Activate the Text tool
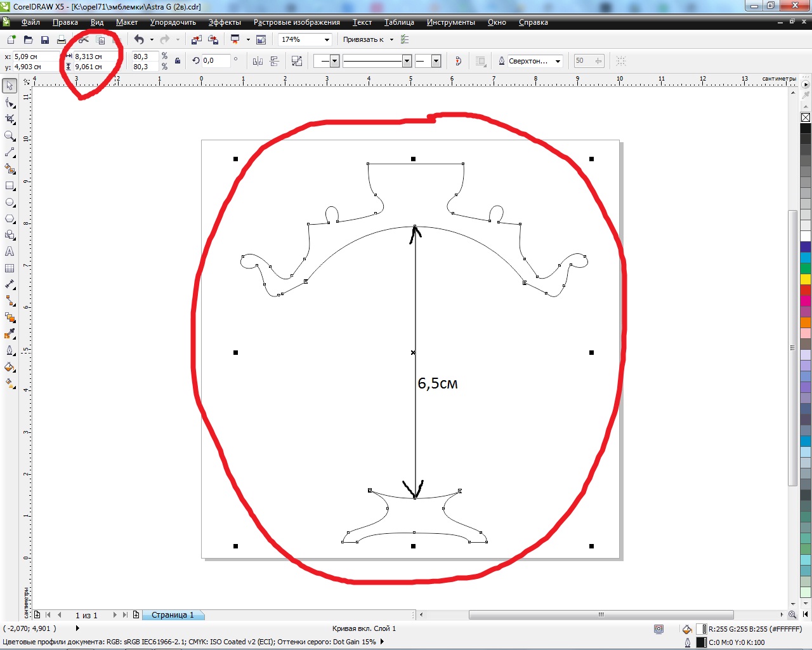 (10, 252)
